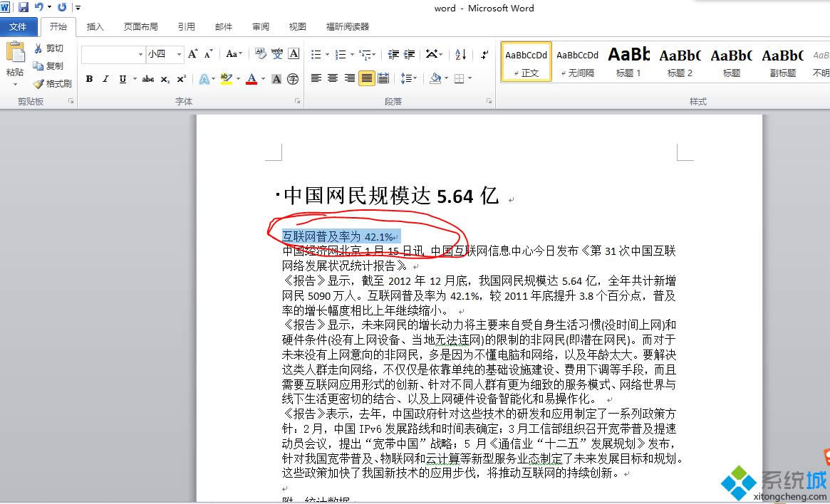Switch to the 审阅 ribbon tab
The height and width of the screenshot is (504, 830).
pos(261,26)
